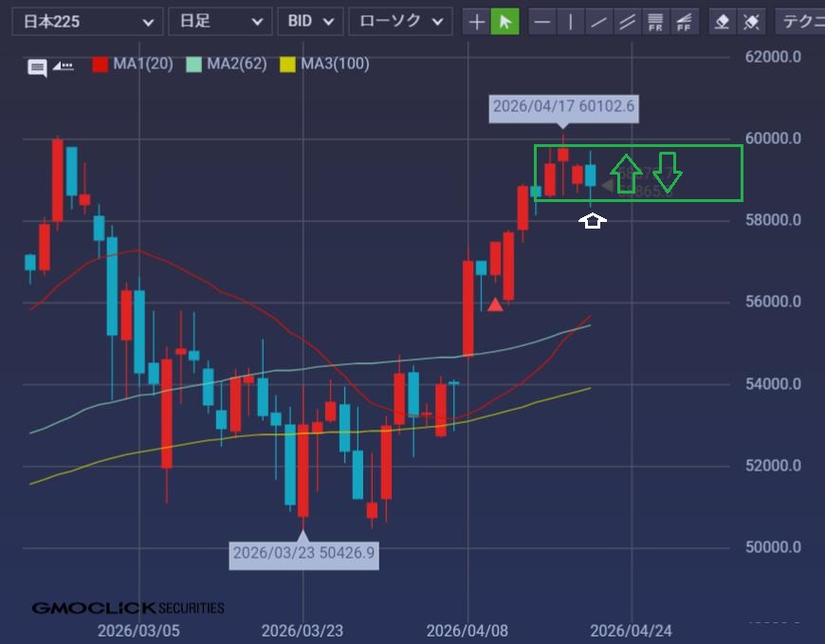
Task: Click the erase-all drawings icon
Action: 751,22
